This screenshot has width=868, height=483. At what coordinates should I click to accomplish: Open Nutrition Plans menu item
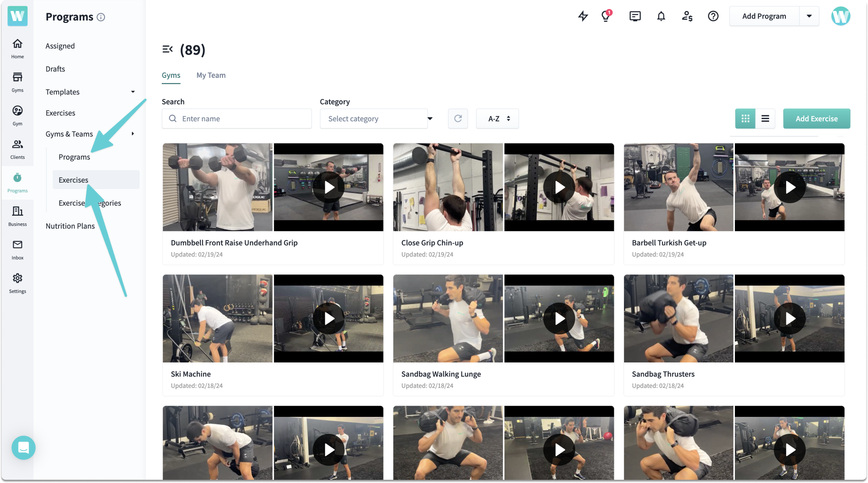coord(70,226)
